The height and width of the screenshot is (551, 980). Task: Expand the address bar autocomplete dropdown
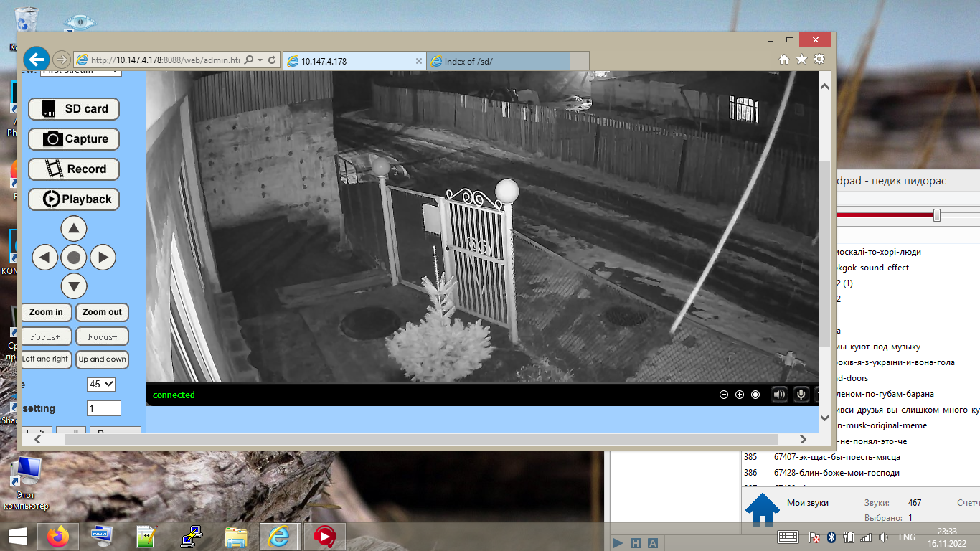pyautogui.click(x=260, y=60)
